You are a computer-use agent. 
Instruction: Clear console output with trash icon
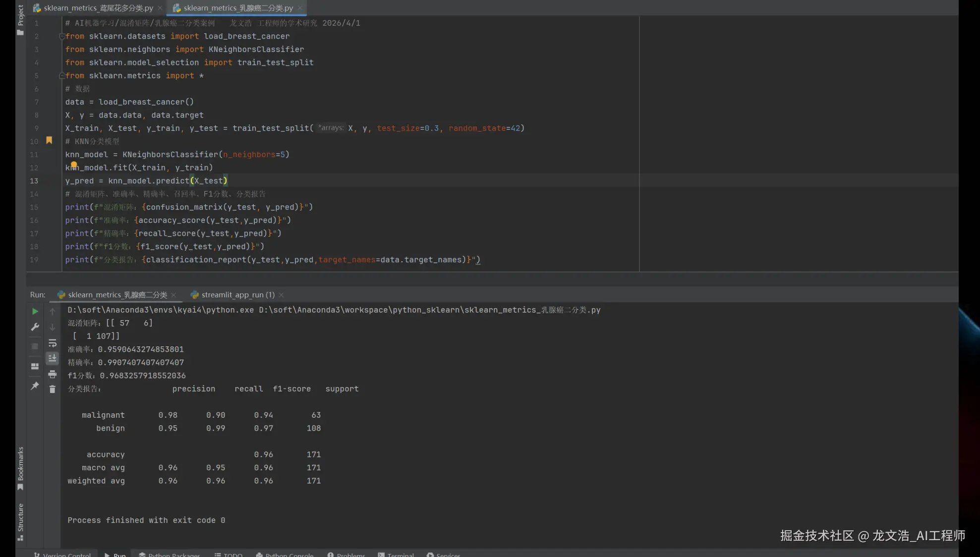click(x=52, y=390)
